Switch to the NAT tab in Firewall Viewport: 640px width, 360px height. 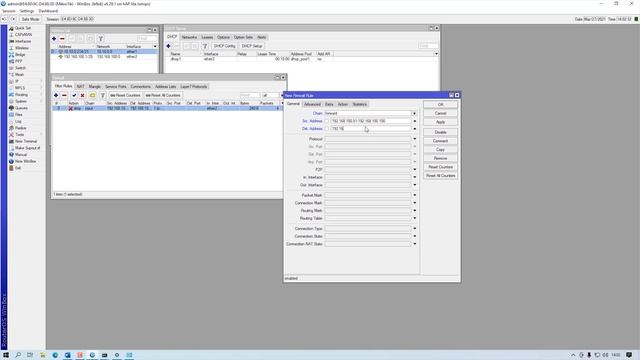(80, 87)
